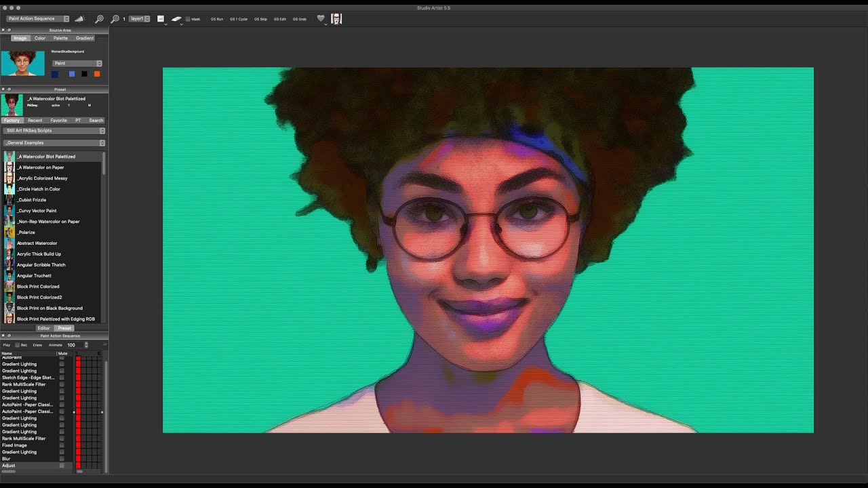Select the eraser icon in toolbar
The width and height of the screenshot is (868, 488).
[176, 19]
